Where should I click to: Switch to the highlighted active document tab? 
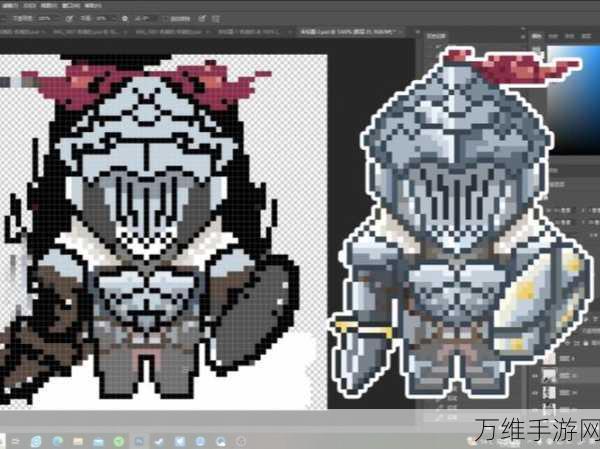350,32
